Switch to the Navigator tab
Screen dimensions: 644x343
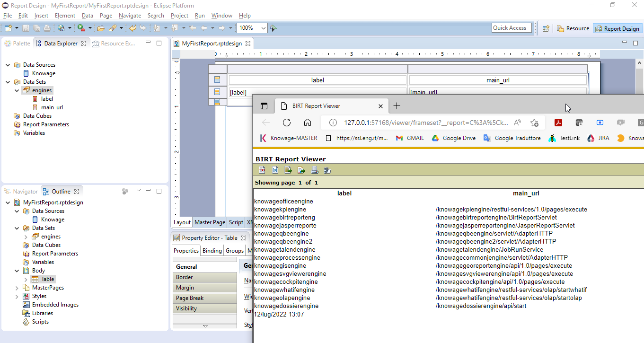click(21, 192)
